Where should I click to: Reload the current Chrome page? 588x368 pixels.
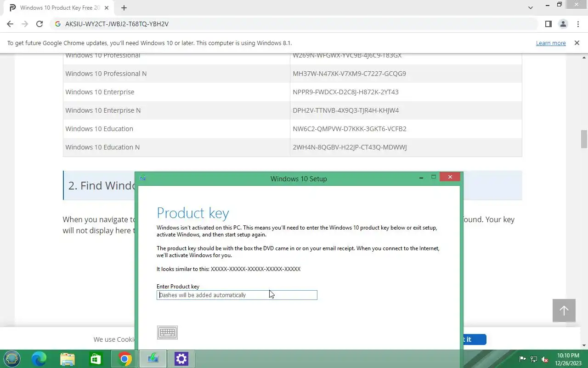40,24
